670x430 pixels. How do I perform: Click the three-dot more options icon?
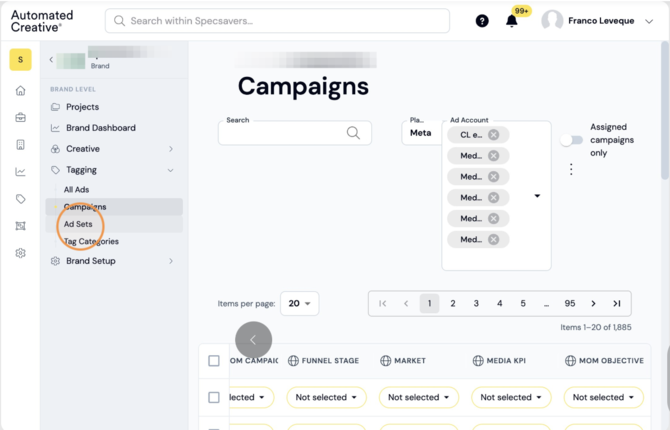[x=571, y=170]
